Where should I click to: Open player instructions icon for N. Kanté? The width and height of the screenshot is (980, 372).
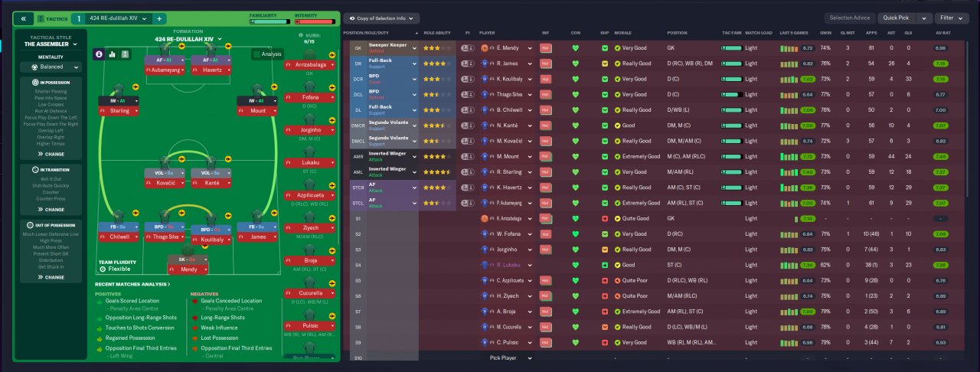tap(468, 126)
